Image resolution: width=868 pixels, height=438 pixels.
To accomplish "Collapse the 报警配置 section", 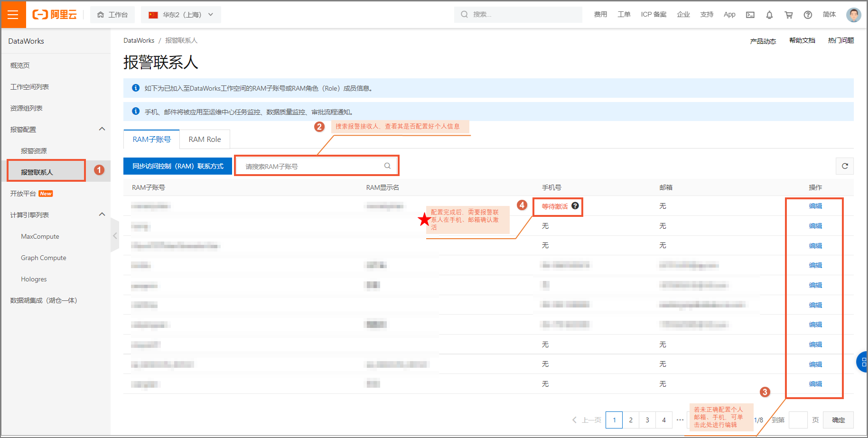I will (x=102, y=129).
